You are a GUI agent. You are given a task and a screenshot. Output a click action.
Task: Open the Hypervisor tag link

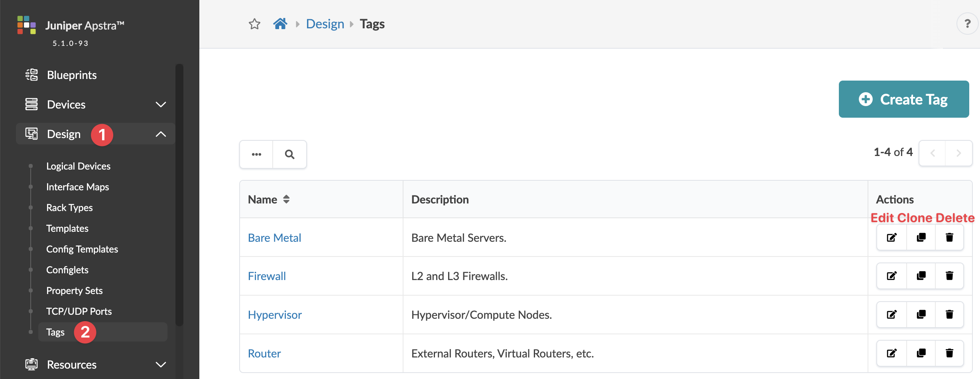[275, 315]
